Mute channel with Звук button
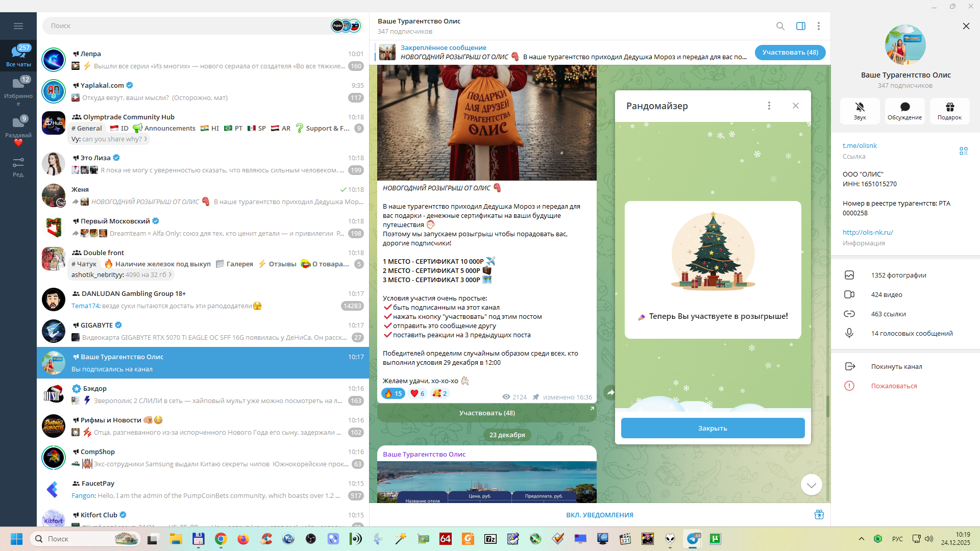Viewport: 980px width, 551px height. click(x=860, y=111)
